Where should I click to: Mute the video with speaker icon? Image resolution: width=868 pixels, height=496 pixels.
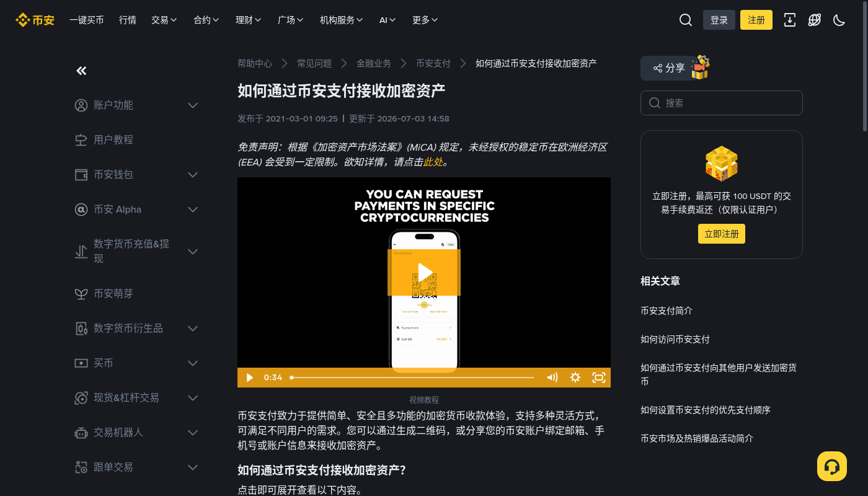tap(552, 378)
